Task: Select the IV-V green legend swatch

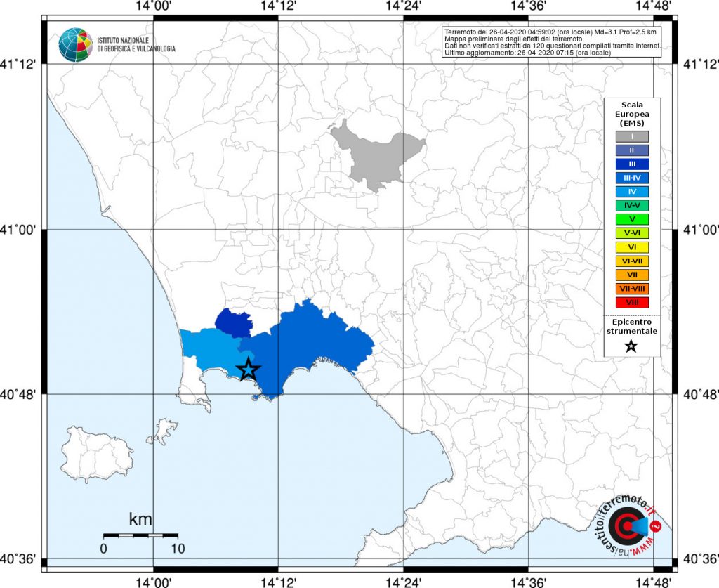Action: point(633,205)
